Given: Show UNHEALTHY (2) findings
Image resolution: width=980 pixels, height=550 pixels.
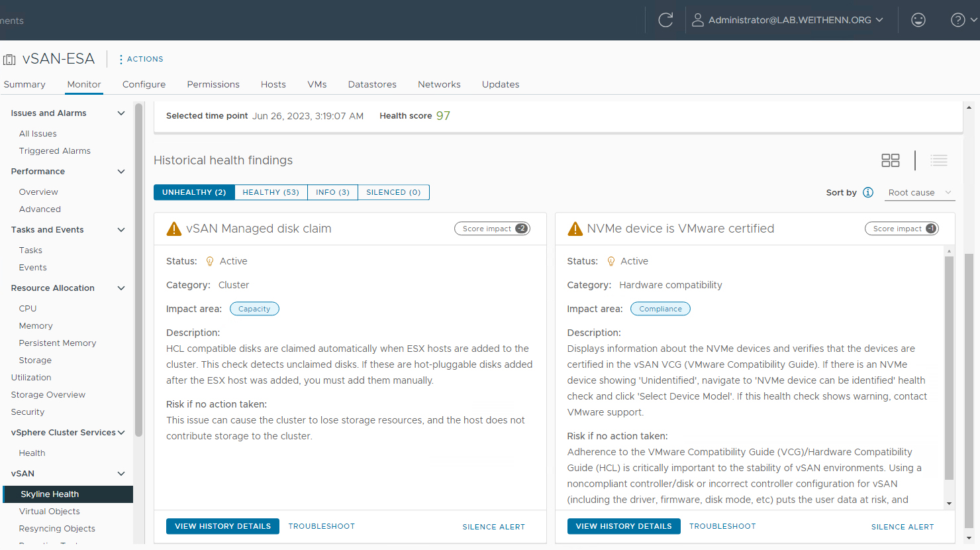Looking at the screenshot, I should pos(194,192).
